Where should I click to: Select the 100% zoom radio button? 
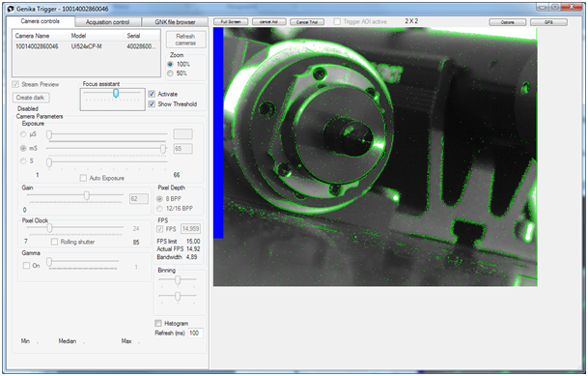tap(170, 64)
